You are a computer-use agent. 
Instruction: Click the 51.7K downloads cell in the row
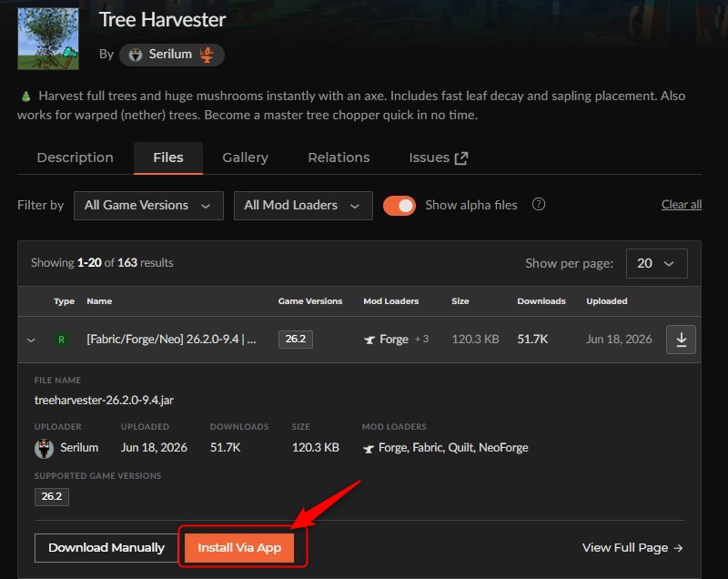532,339
